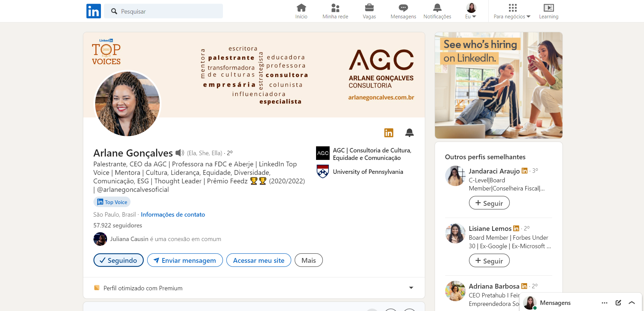
Task: Open Notificações in the top navigation
Action: click(437, 11)
